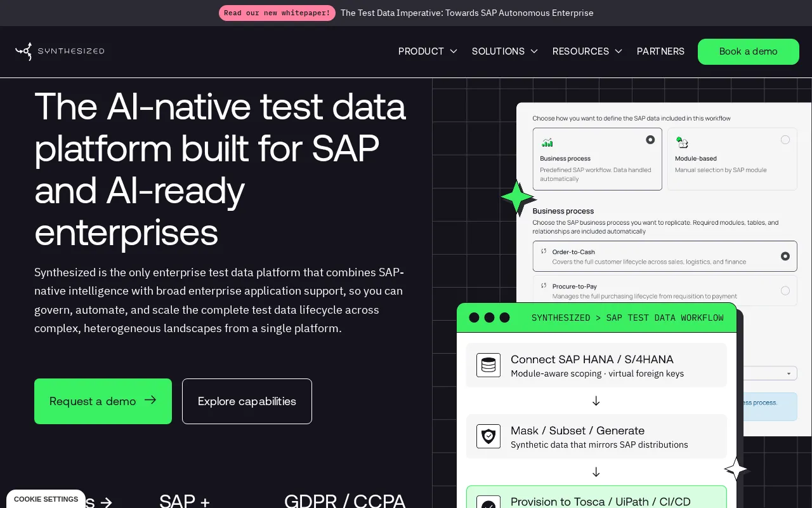This screenshot has height=508, width=812.
Task: Click 'GDPR / CCPA' stat text
Action: point(345,500)
